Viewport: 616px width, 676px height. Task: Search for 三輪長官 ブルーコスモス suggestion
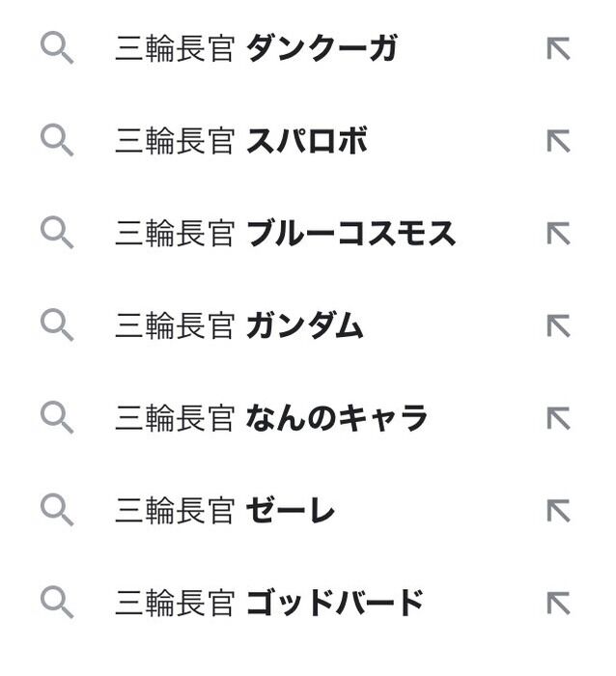click(286, 234)
